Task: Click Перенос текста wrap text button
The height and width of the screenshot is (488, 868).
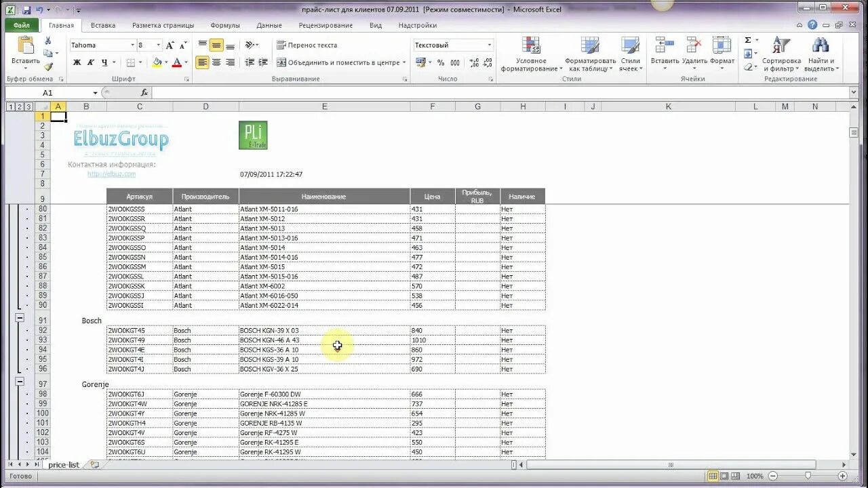Action: 307,45
